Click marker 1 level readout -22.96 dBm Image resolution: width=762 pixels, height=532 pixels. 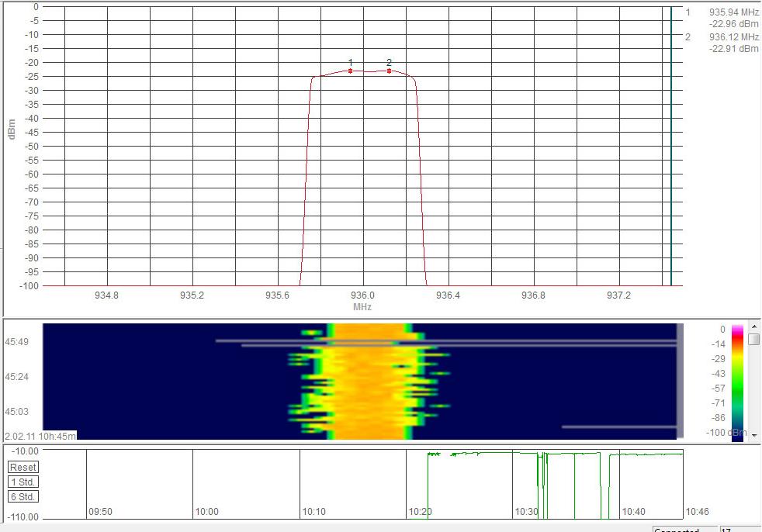coord(733,24)
